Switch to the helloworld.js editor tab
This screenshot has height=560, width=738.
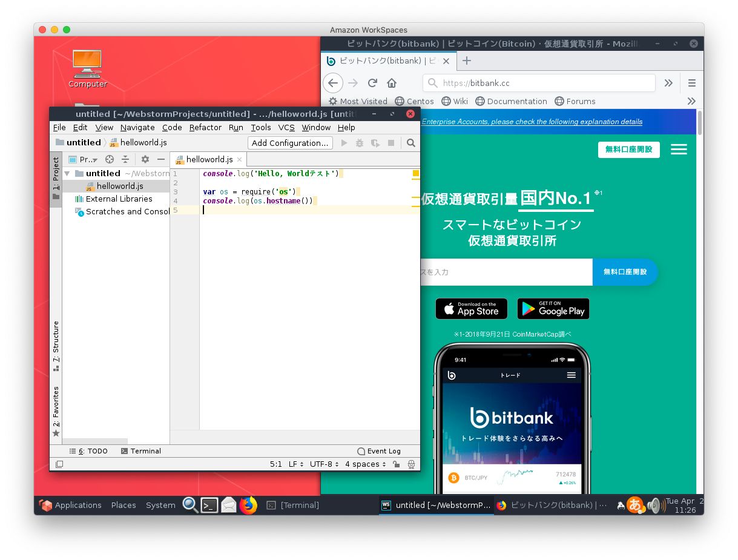click(208, 159)
